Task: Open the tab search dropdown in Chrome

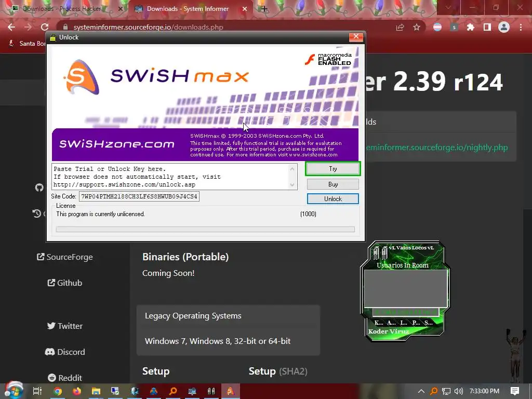Action: click(448, 7)
